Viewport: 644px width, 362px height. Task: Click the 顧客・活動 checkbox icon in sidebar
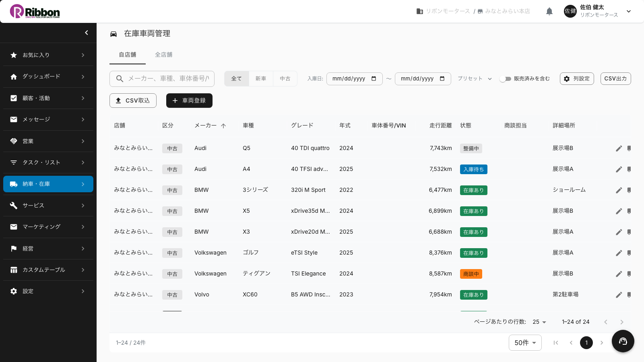14,98
